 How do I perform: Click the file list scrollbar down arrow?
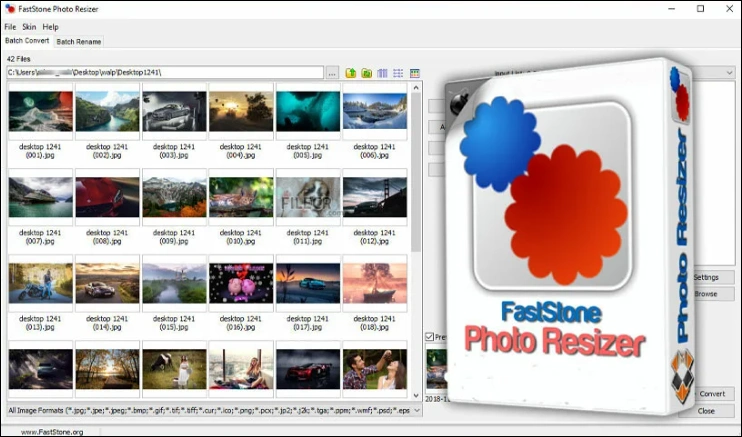pos(416,395)
